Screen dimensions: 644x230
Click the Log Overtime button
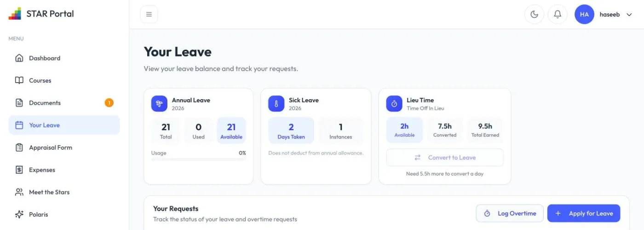[x=510, y=213]
